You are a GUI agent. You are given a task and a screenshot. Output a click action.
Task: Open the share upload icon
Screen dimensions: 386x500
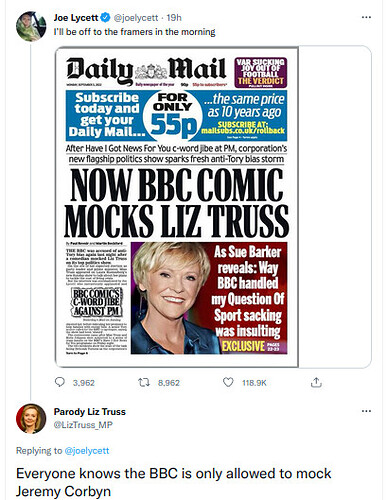(x=316, y=382)
